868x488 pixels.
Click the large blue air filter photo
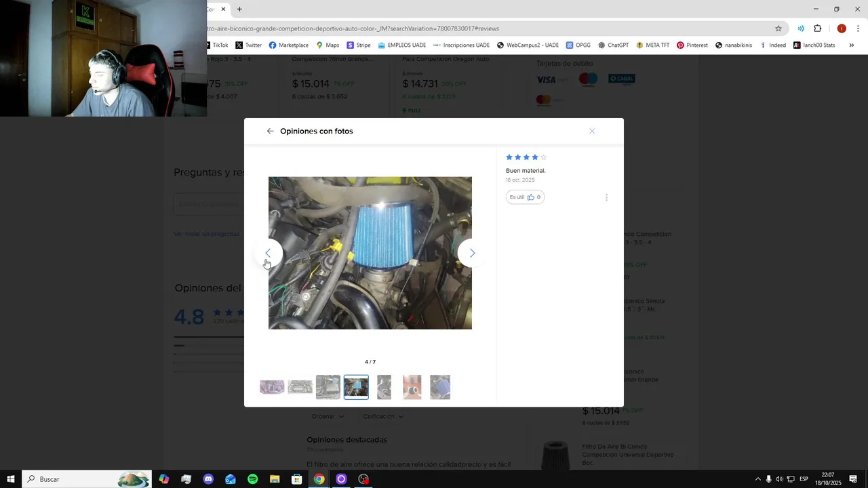370,253
